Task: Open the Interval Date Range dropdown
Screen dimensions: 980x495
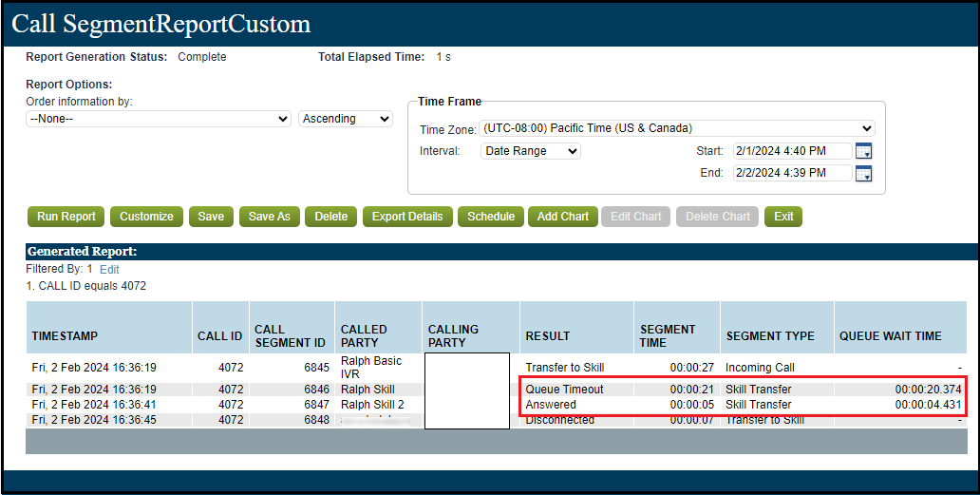Action: click(x=530, y=151)
